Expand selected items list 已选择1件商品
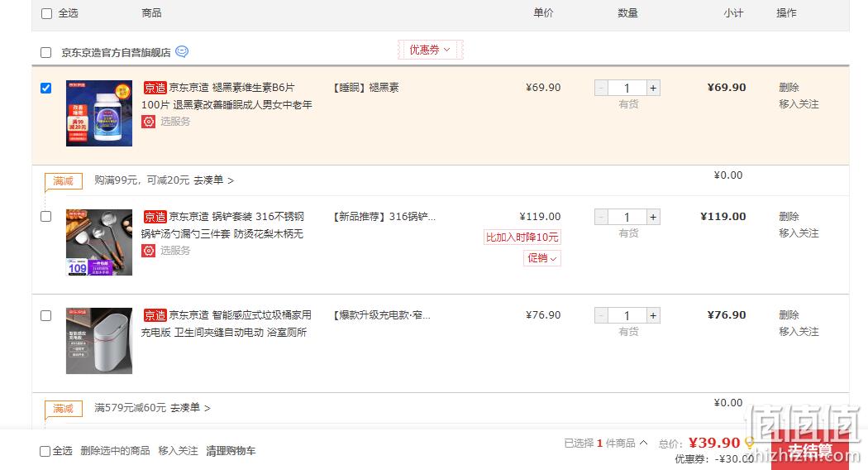The width and height of the screenshot is (868, 470). click(606, 443)
